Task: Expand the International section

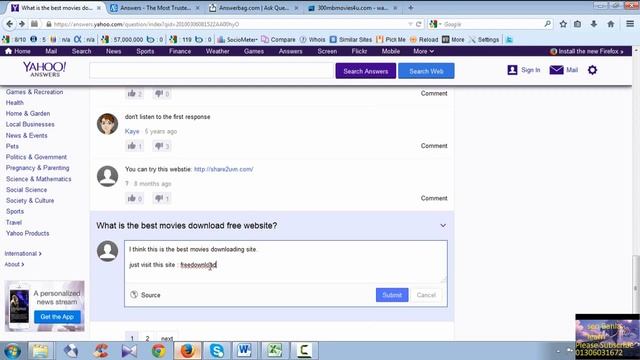Action: [23, 253]
